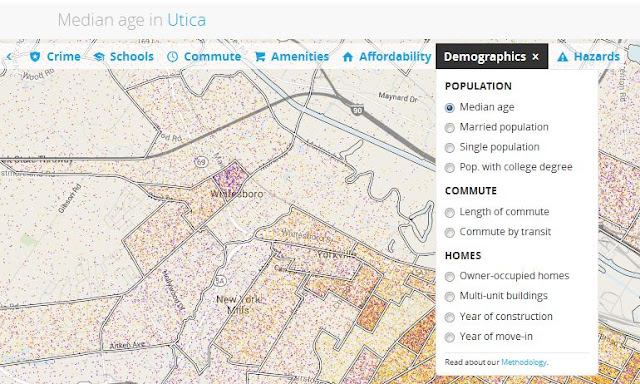
Task: Open the Affordability tab
Action: tap(387, 57)
